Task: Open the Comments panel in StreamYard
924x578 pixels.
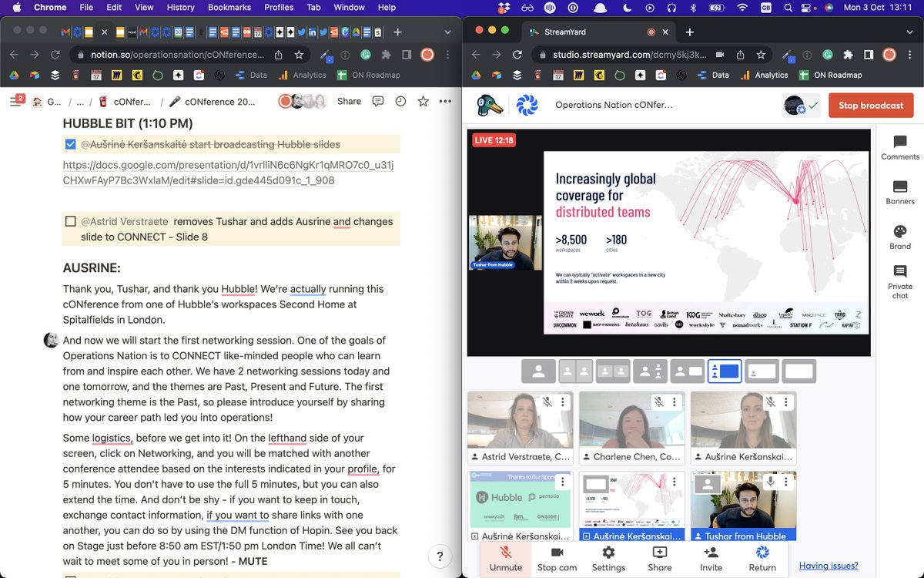Action: [x=899, y=148]
